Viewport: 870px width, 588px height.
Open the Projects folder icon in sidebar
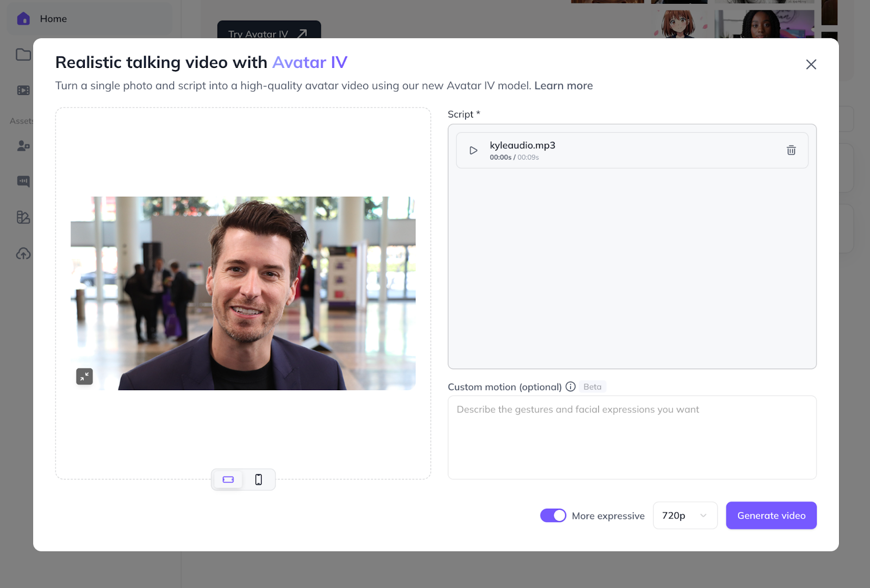click(x=23, y=55)
